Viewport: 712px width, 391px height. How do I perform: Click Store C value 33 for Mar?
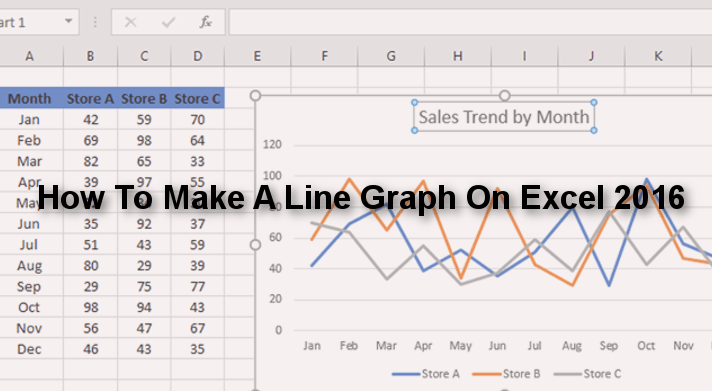coord(198,161)
